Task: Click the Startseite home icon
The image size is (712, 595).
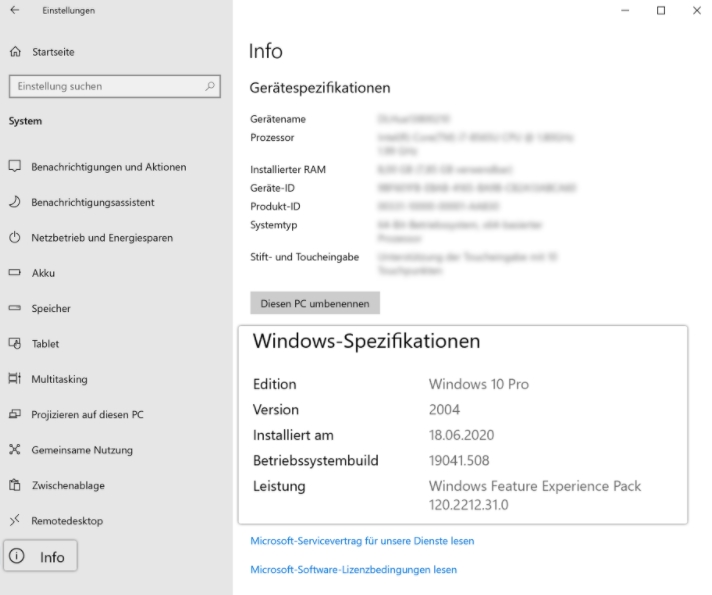Action: 15,52
